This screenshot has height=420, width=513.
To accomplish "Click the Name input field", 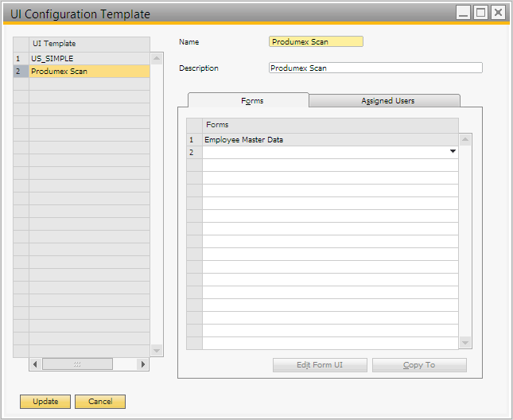I will click(x=316, y=41).
